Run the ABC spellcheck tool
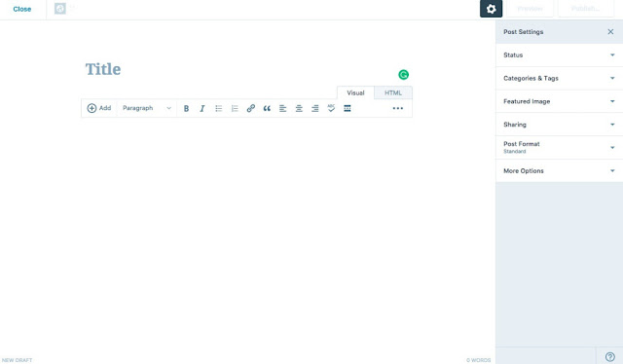This screenshot has width=623, height=364. (331, 108)
